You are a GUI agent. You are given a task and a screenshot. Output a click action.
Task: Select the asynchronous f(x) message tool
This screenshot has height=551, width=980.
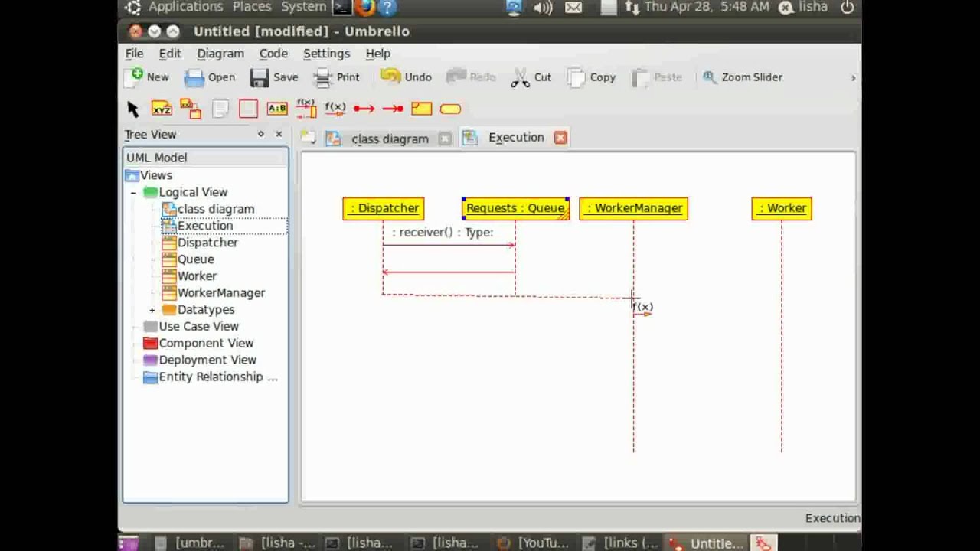335,109
